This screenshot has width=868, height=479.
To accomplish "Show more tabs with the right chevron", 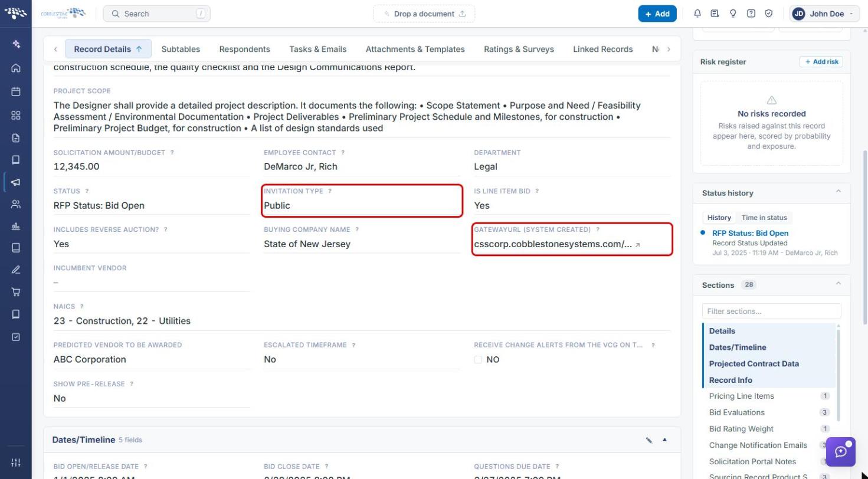I will 669,49.
